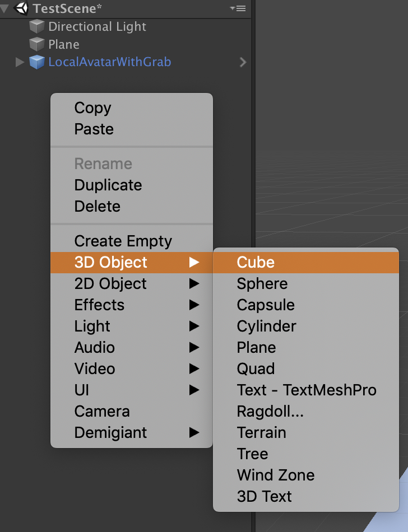Viewport: 408px width, 532px height.
Task: Open the Video submenu
Action: tap(132, 369)
